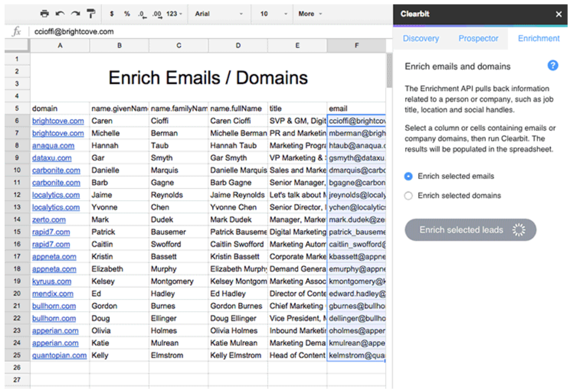Open Clearbit help question mark icon

553,65
